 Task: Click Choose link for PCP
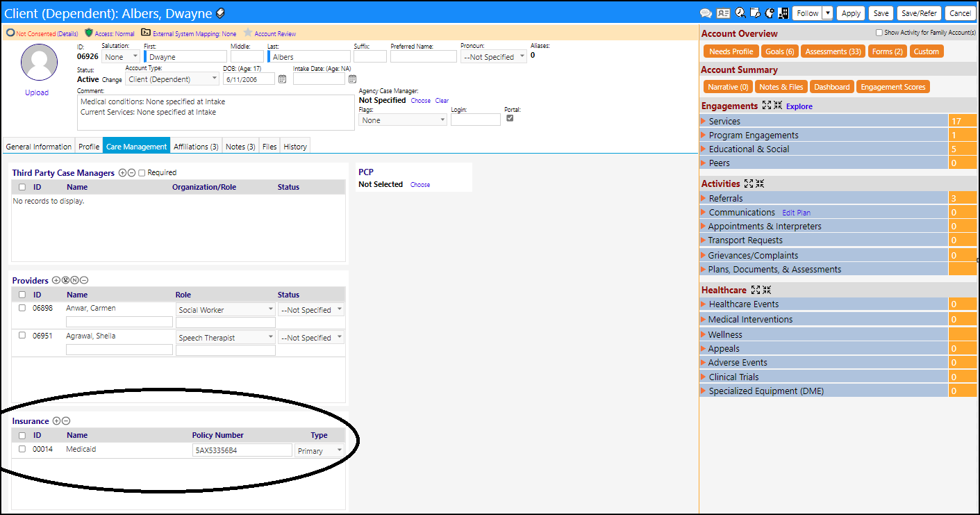420,185
